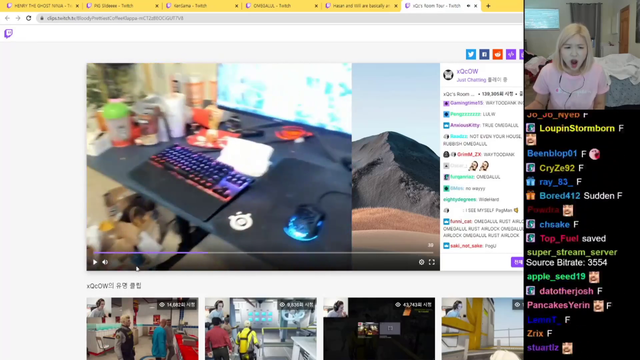Share clip on Twitter
This screenshot has width=640, height=360.
[x=471, y=54]
